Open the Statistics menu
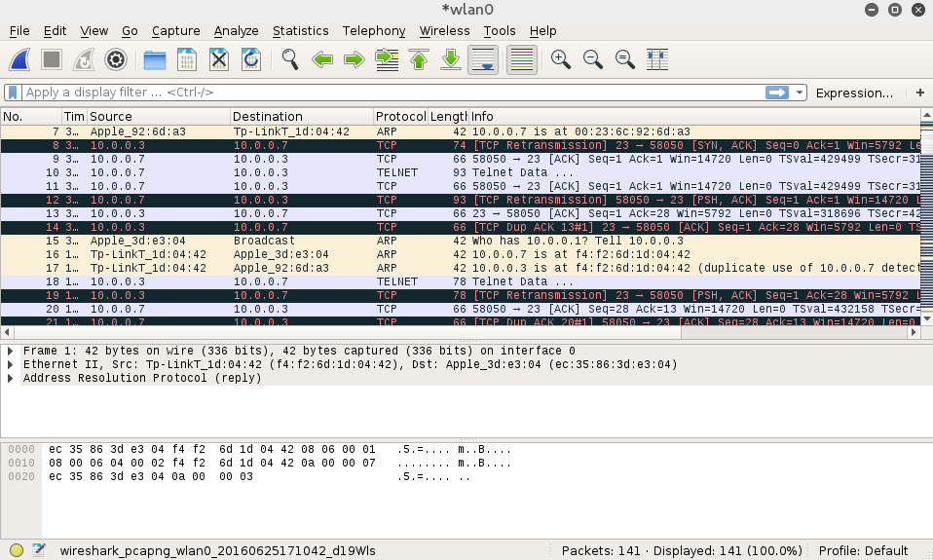 [300, 31]
